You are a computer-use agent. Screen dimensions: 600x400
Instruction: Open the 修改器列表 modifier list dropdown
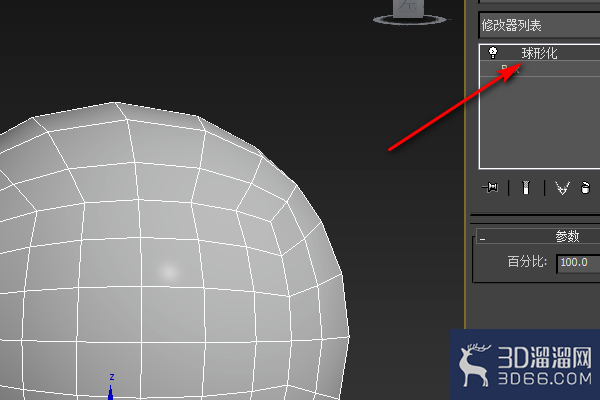[x=540, y=25]
